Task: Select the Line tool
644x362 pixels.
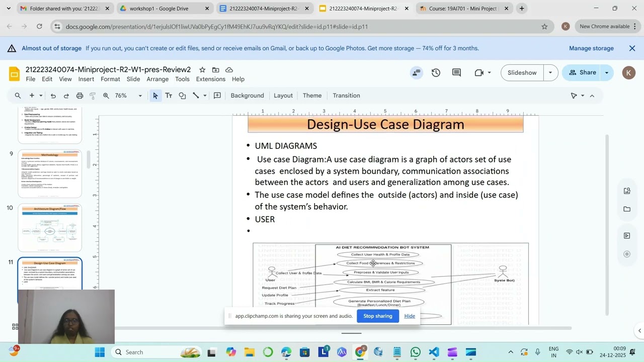Action: pos(196,96)
